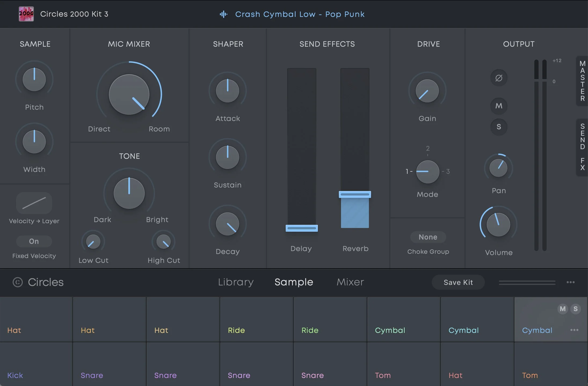This screenshot has height=386, width=588.
Task: Click the waveform icon beside the sample name
Action: coord(224,14)
